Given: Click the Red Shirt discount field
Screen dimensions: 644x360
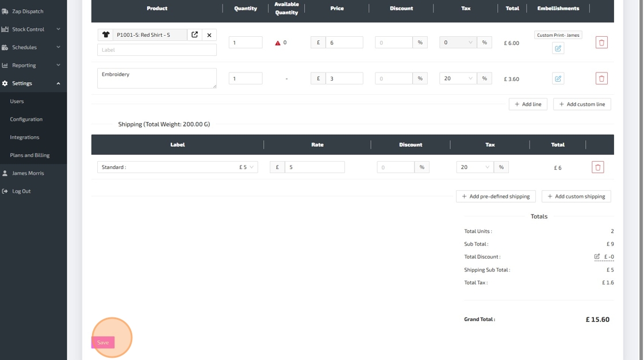Looking at the screenshot, I should point(393,43).
